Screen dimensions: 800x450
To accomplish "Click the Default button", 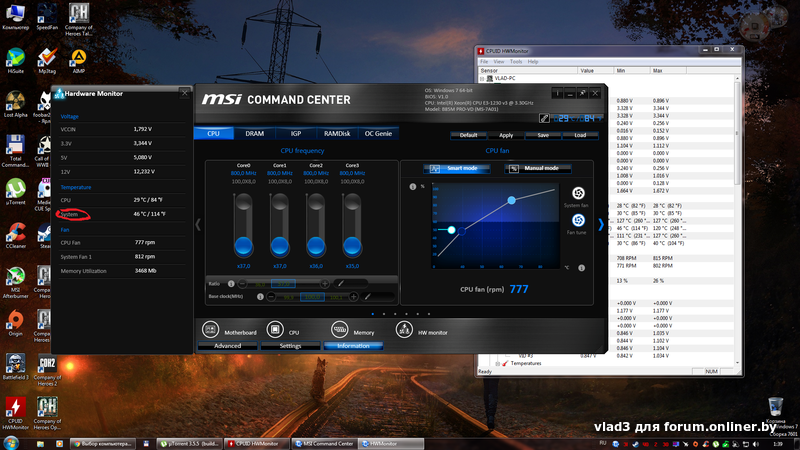I will point(468,135).
